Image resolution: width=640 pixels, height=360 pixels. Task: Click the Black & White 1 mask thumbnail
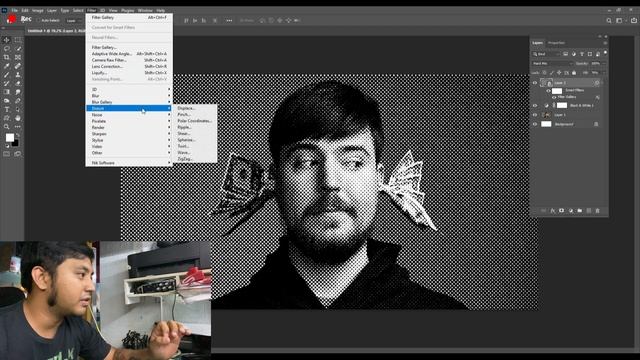562,105
